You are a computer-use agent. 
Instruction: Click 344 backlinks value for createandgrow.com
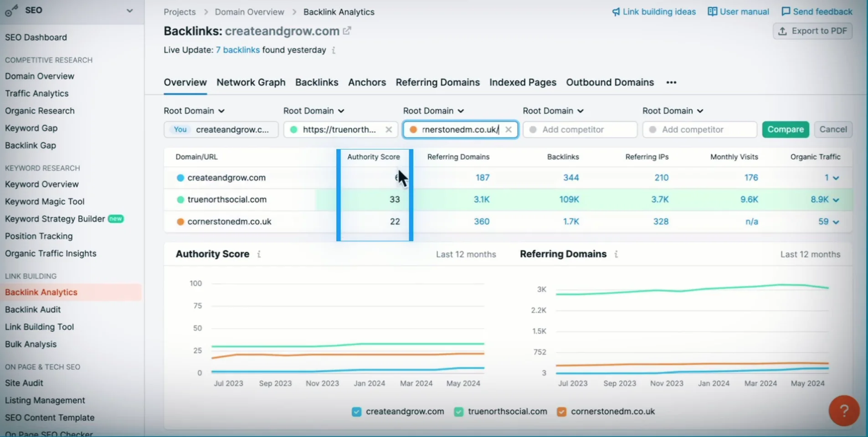pos(571,178)
